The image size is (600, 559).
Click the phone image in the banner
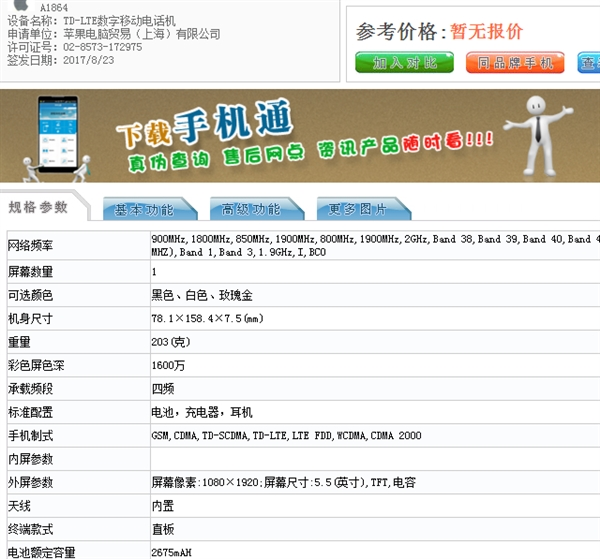(x=58, y=134)
